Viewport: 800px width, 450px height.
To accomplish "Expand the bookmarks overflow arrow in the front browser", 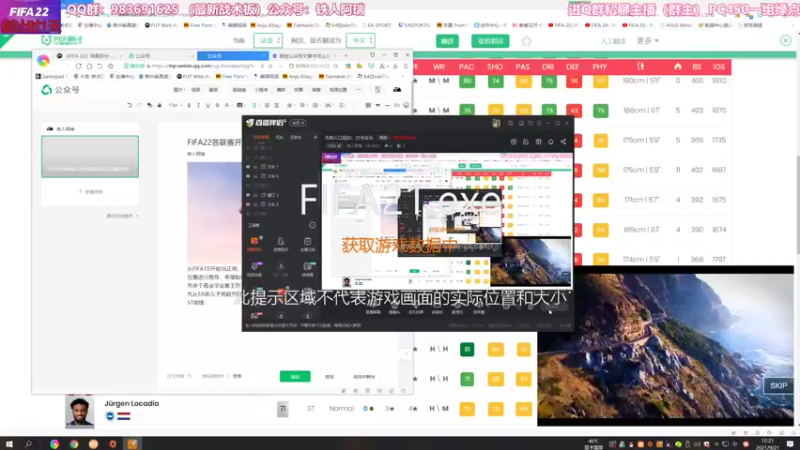I will click(402, 77).
